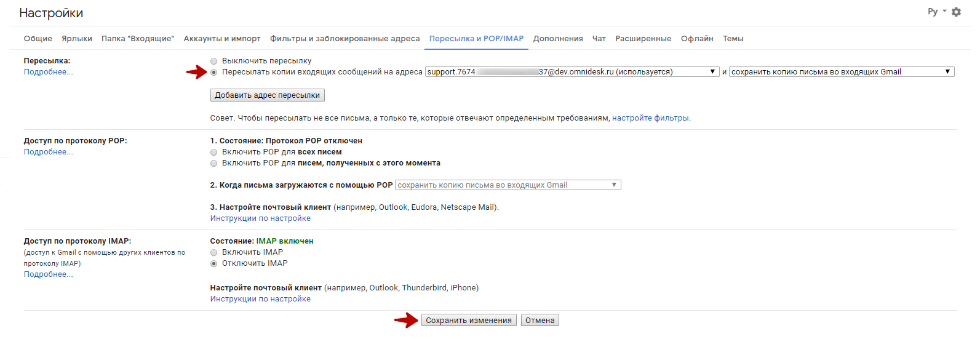Select "Отключить IMAP" radio button
Image resolution: width=980 pixels, height=339 pixels.
214,263
